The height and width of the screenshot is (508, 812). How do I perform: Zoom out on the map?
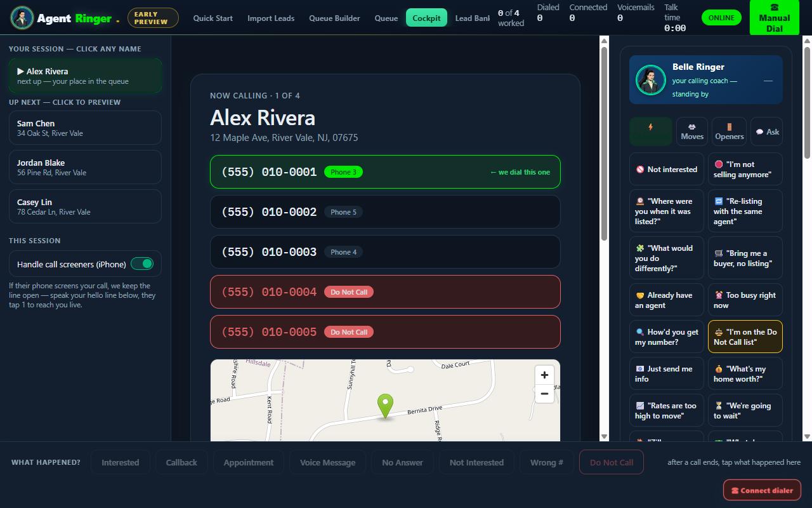coord(544,394)
